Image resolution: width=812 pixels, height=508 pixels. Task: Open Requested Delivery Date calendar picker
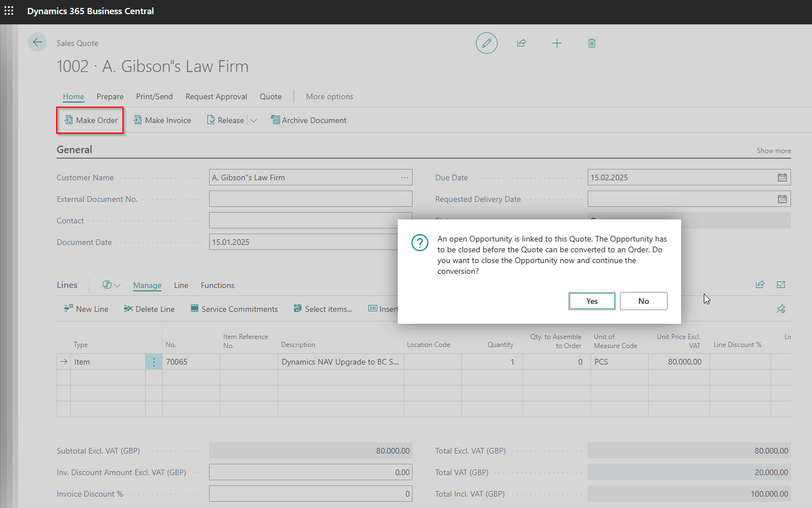point(782,199)
